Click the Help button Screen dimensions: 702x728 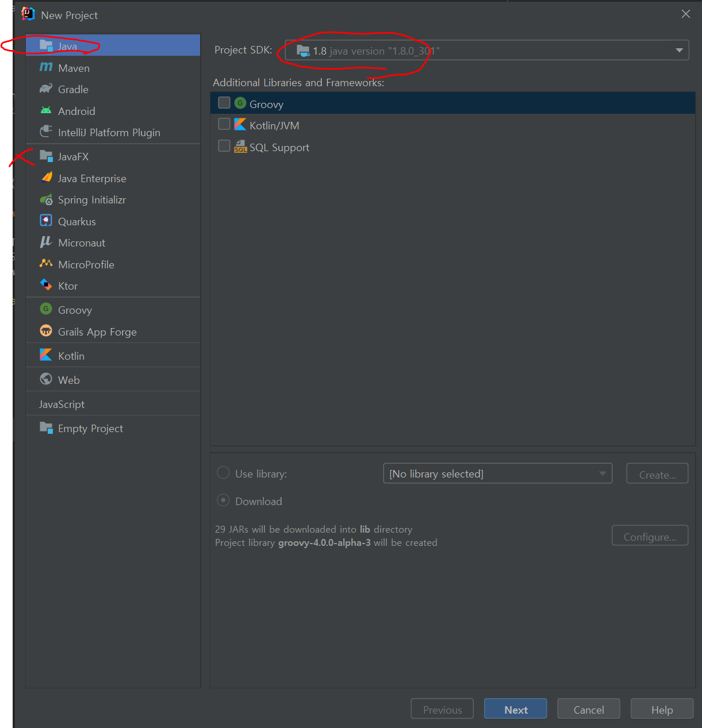[662, 710]
